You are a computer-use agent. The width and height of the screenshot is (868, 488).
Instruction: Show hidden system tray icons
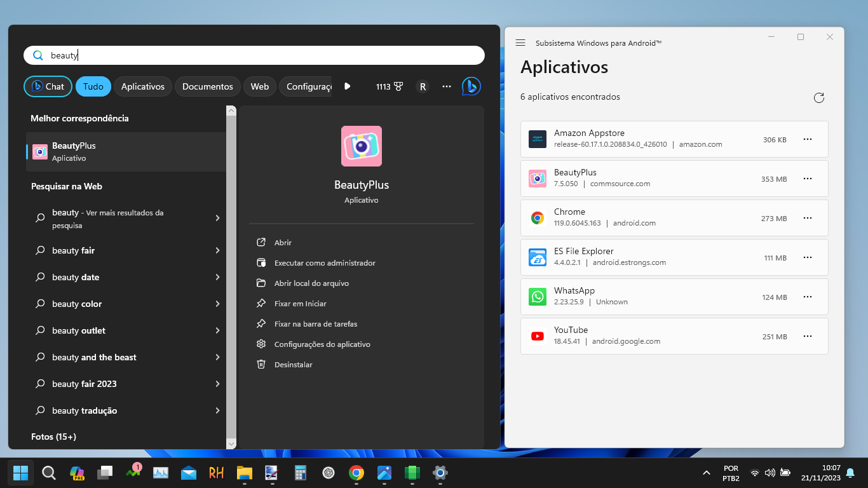point(706,473)
